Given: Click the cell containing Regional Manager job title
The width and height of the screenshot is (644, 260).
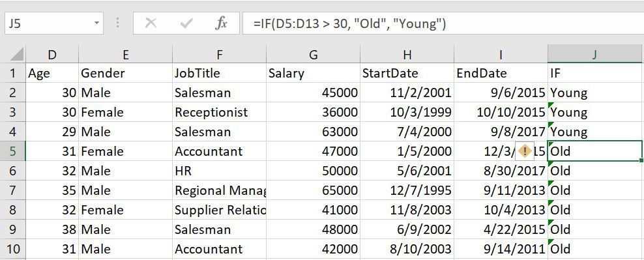Looking at the screenshot, I should tap(219, 190).
